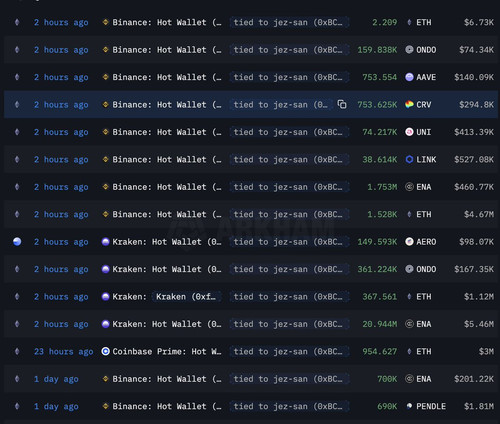Click the AAVE token icon
This screenshot has height=424, width=500.
[409, 77]
